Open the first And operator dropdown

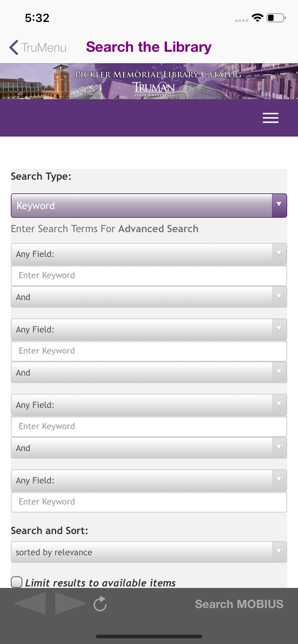pos(149,297)
